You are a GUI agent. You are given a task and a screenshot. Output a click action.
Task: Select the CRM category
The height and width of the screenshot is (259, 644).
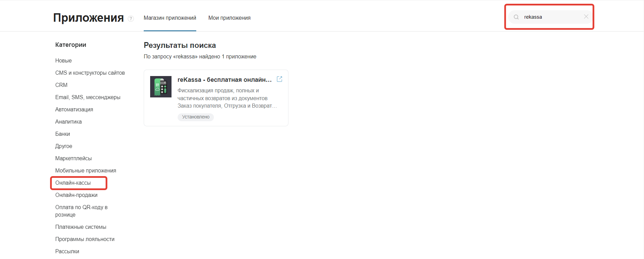coord(61,85)
